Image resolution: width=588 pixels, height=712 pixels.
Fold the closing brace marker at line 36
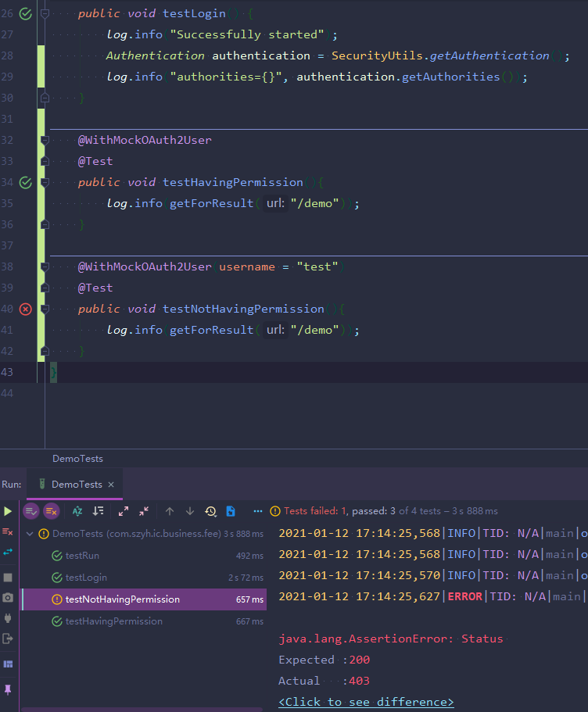pos(45,224)
